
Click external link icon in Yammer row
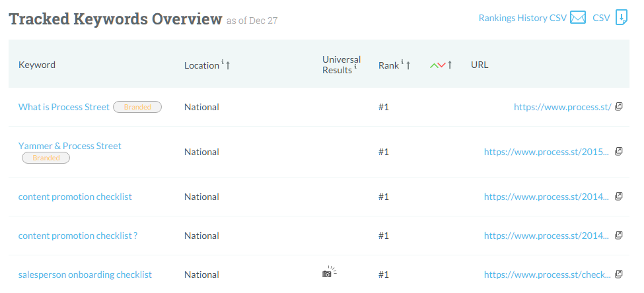619,151
